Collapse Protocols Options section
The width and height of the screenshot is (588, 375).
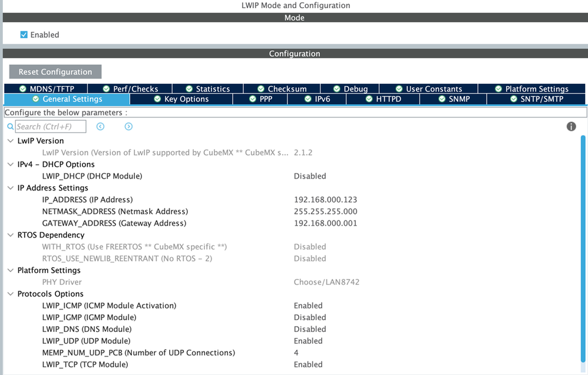[11, 294]
